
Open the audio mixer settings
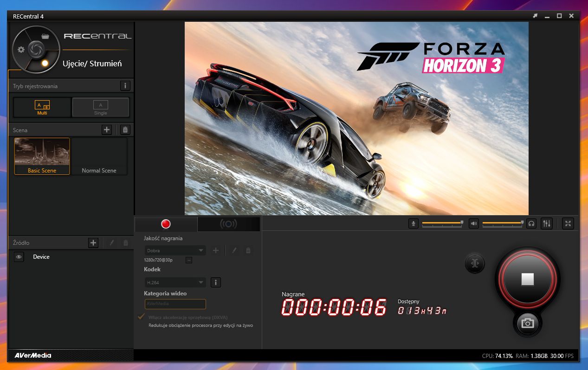[547, 223]
